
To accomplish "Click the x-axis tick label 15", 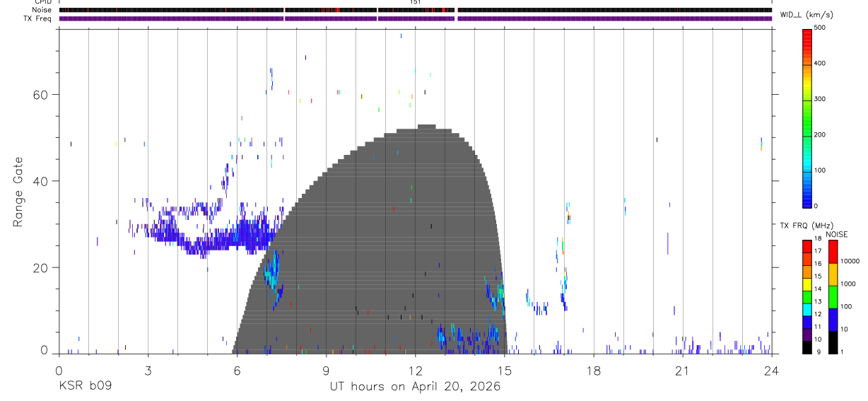I will click(504, 371).
